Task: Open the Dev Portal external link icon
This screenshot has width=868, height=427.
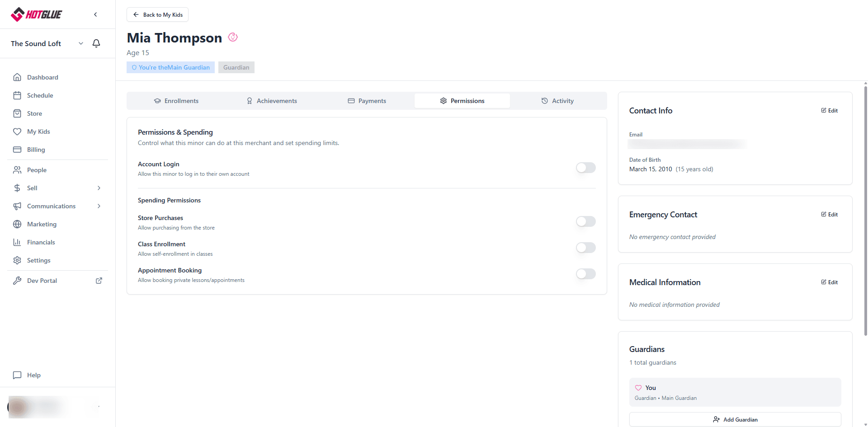Action: (x=99, y=281)
